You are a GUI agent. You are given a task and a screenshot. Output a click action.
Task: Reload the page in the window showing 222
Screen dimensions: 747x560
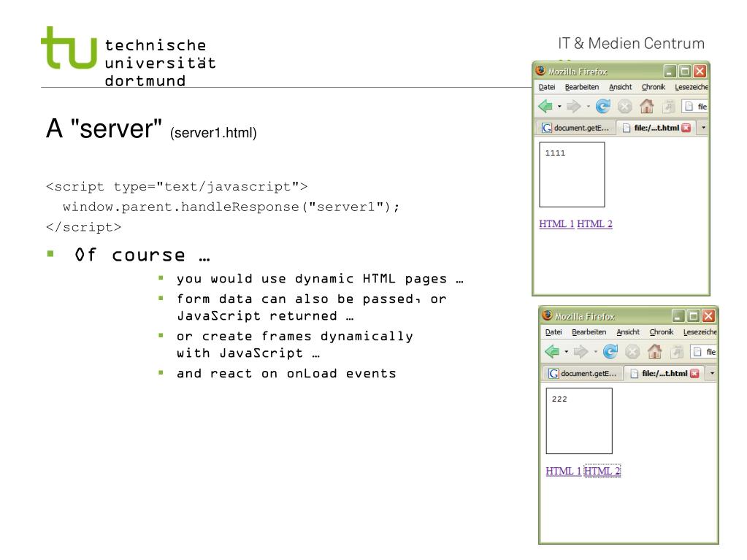click(610, 351)
